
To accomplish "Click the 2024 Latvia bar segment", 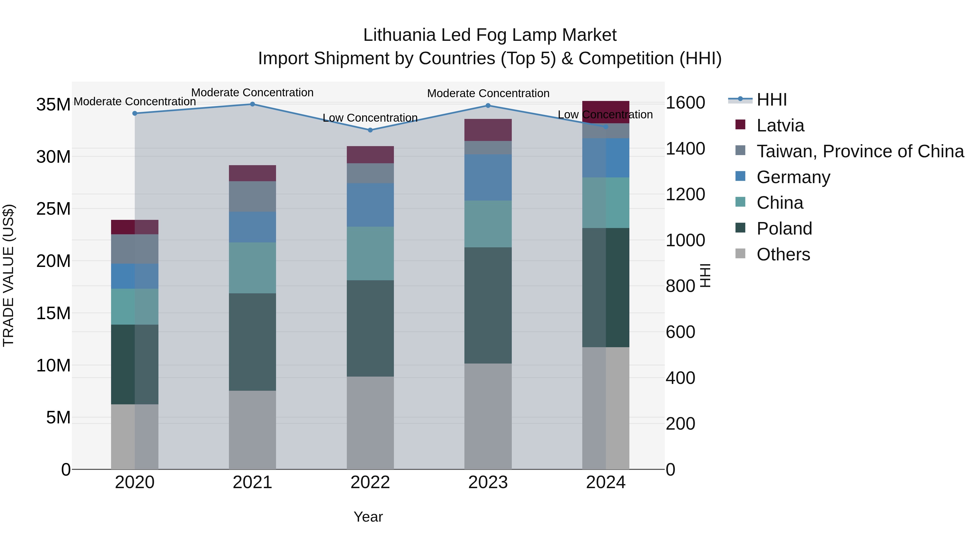I will (x=606, y=112).
